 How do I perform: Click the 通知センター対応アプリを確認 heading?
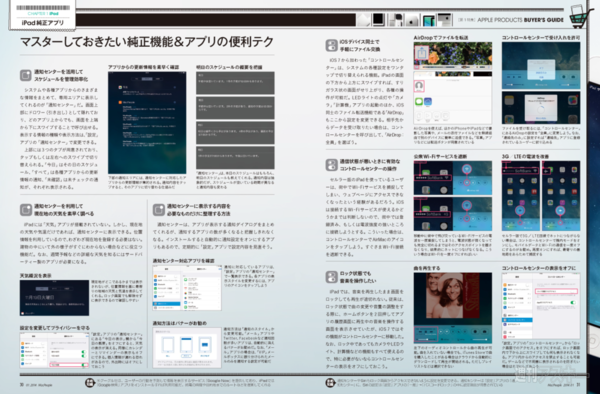(183, 260)
